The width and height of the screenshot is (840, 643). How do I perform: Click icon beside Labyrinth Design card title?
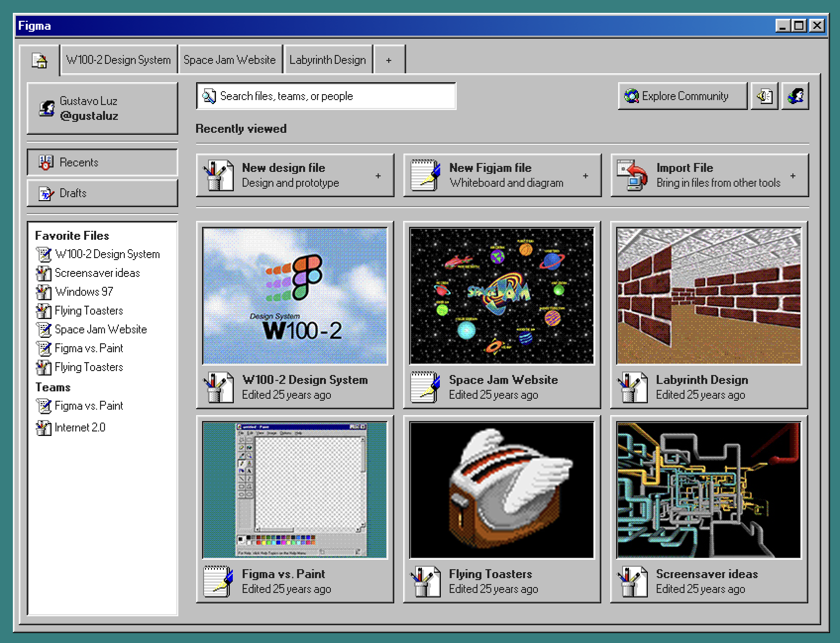tap(632, 387)
